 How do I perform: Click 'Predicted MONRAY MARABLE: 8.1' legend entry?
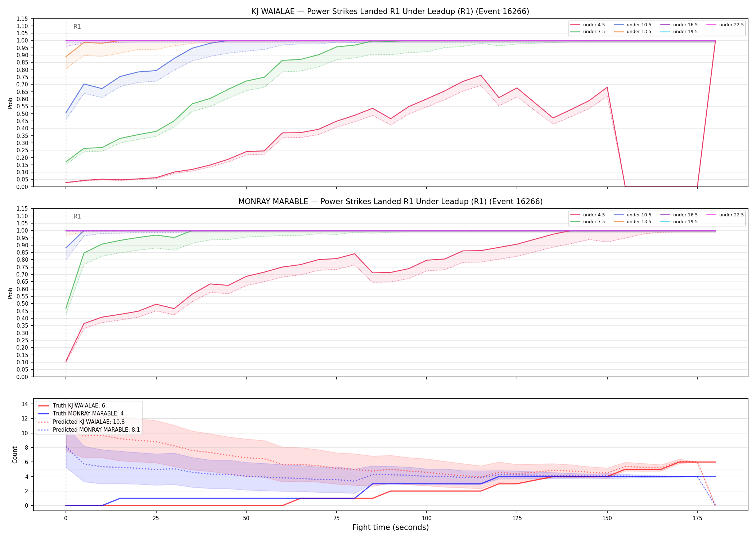pyautogui.click(x=89, y=430)
